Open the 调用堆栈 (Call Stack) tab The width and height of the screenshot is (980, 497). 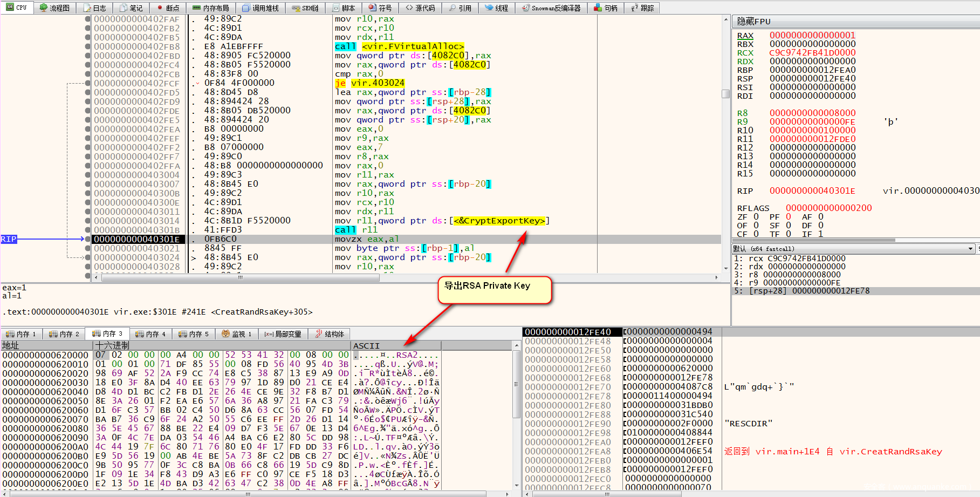pyautogui.click(x=261, y=8)
